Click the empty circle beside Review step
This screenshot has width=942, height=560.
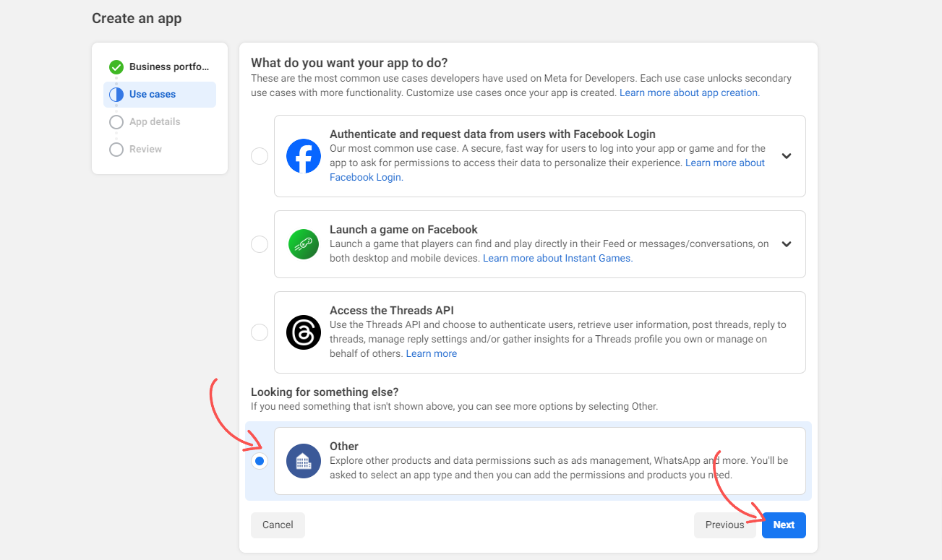tap(116, 149)
